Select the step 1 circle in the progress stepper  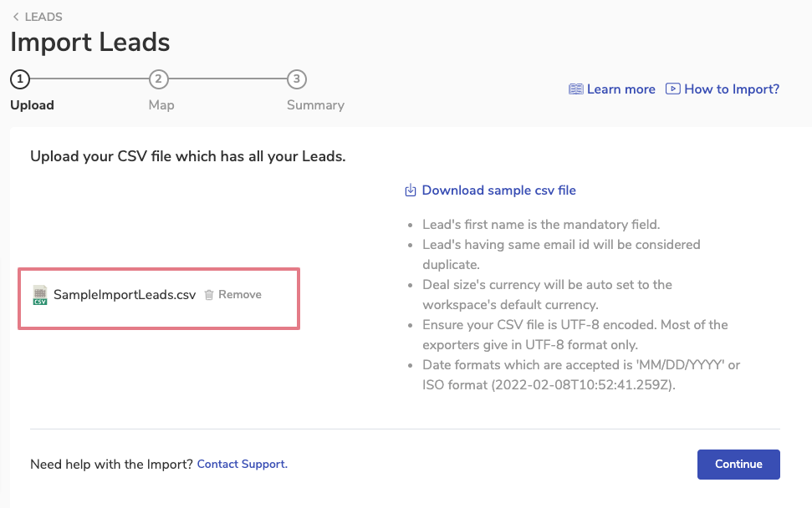pos(20,80)
